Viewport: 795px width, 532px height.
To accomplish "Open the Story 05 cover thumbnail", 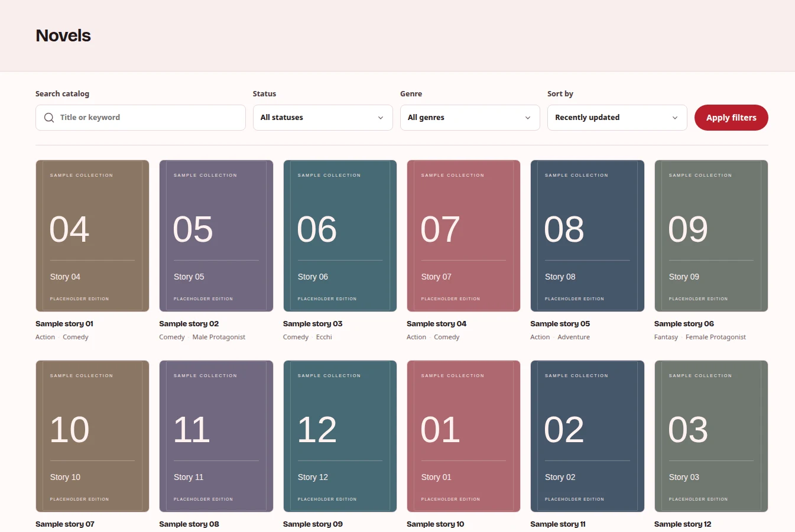I will pyautogui.click(x=216, y=236).
